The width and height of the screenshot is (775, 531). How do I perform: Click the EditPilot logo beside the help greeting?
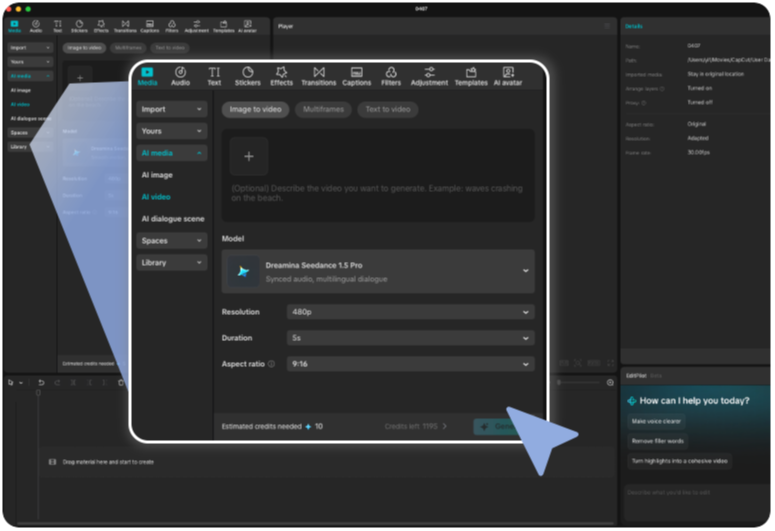(x=631, y=400)
